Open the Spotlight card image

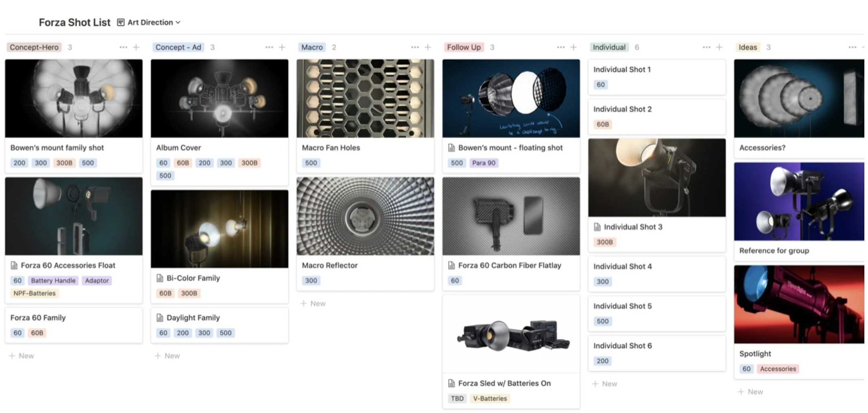(799, 304)
